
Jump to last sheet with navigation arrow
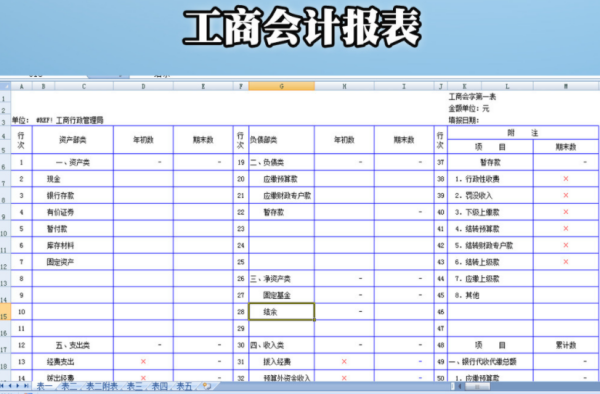click(26, 386)
